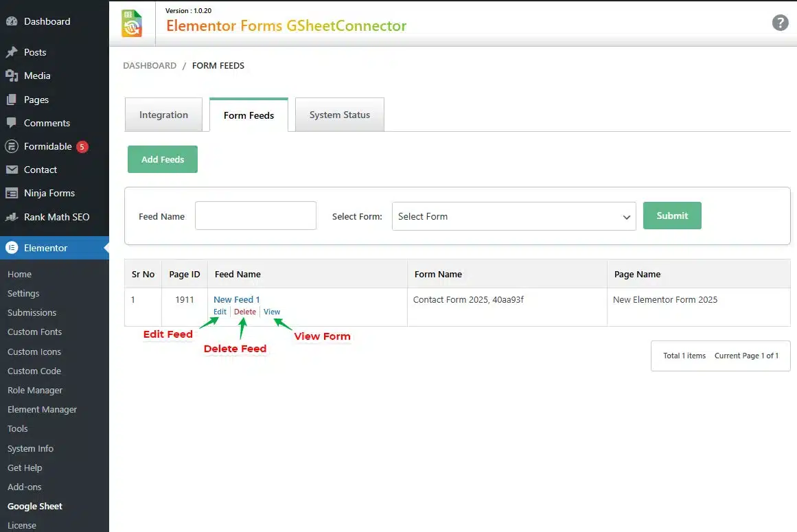The image size is (797, 532).
Task: Click the Media library icon
Action: tap(12, 76)
